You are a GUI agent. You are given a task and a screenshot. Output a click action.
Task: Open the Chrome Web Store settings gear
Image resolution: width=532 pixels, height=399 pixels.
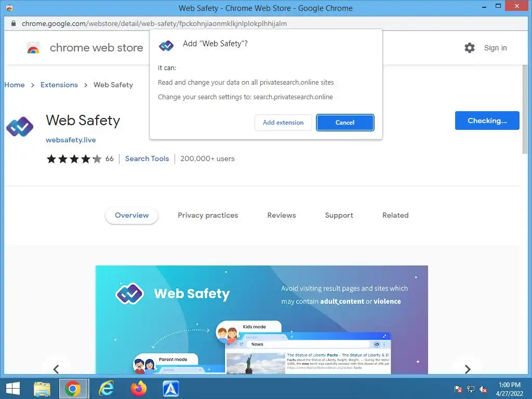point(469,48)
